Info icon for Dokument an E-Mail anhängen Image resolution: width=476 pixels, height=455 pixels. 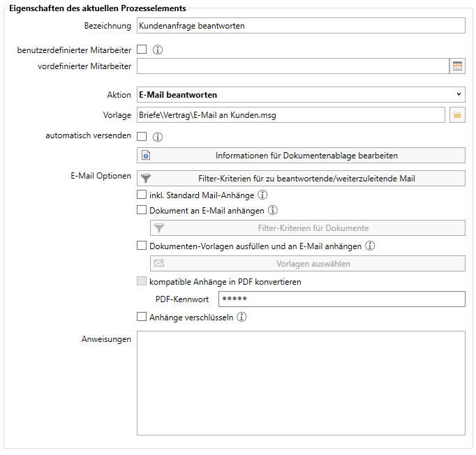point(273,210)
